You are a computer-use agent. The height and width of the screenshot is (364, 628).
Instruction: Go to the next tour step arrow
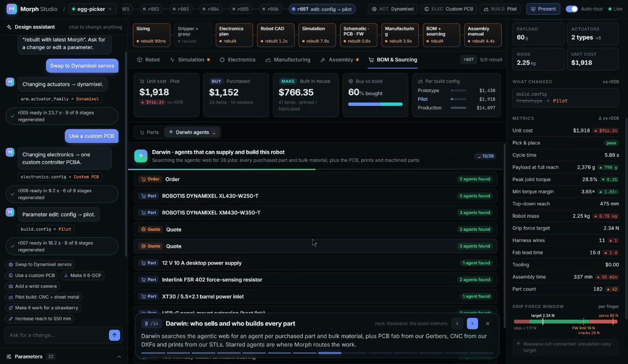pyautogui.click(x=472, y=324)
